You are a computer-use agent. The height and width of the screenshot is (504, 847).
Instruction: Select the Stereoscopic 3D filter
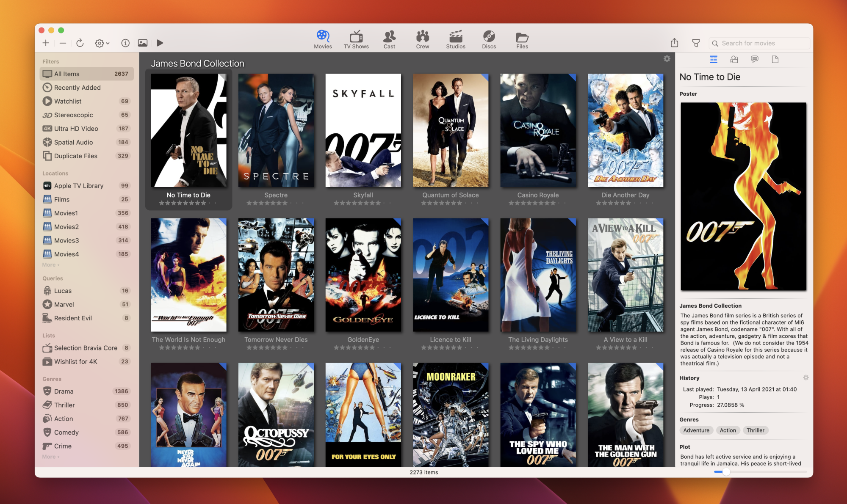(87, 115)
